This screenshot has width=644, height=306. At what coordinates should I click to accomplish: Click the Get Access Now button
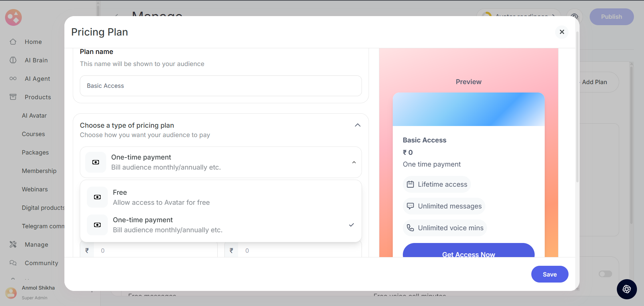click(468, 252)
